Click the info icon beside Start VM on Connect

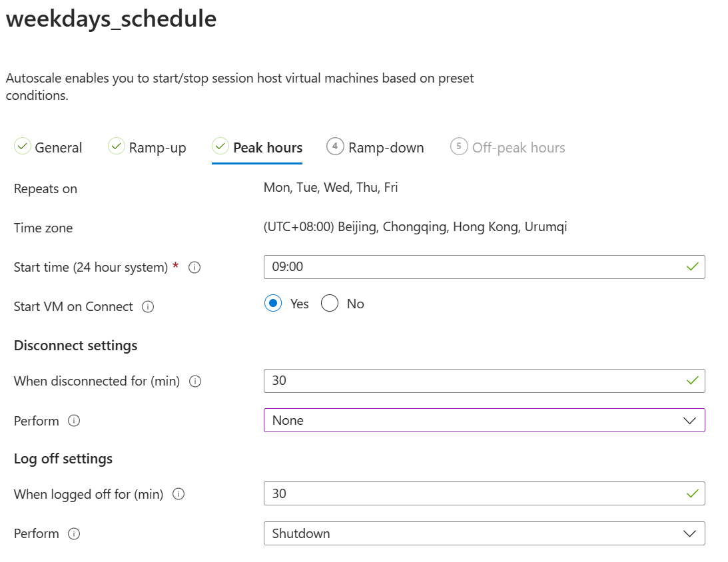click(149, 306)
